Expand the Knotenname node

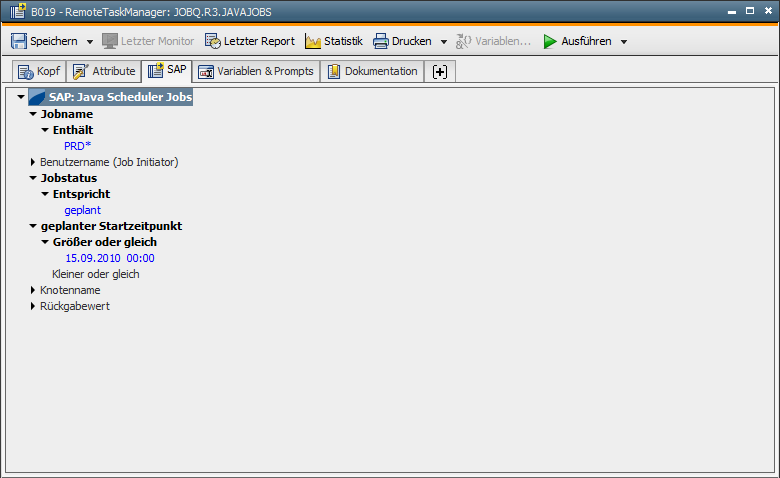click(33, 290)
